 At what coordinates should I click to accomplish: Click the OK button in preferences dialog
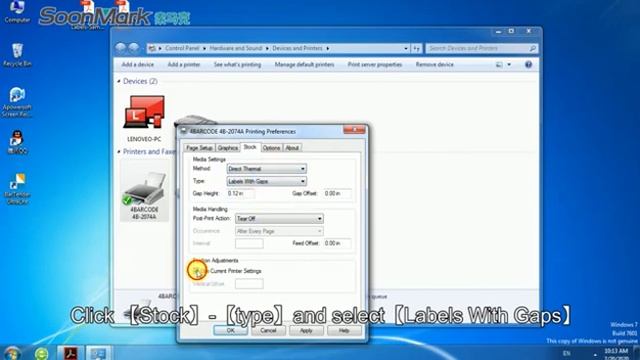tap(231, 331)
